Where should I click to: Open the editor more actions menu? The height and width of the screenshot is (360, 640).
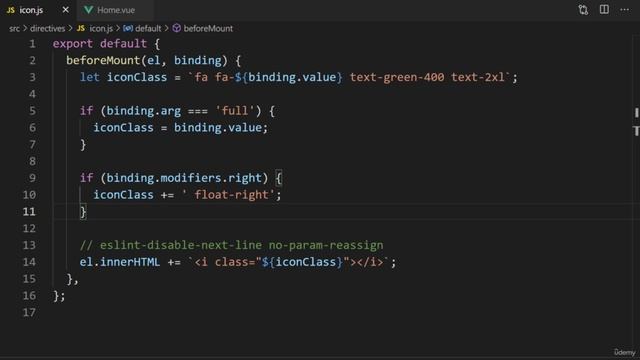coord(624,9)
